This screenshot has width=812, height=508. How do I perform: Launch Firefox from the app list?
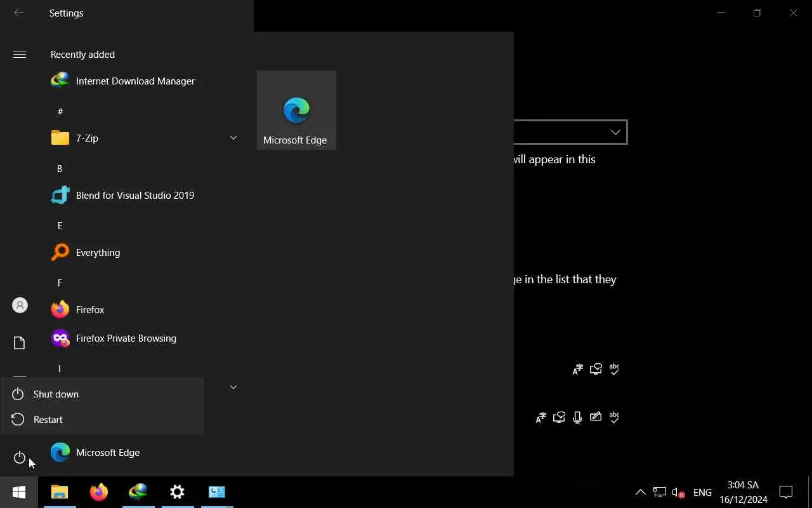coord(77,309)
